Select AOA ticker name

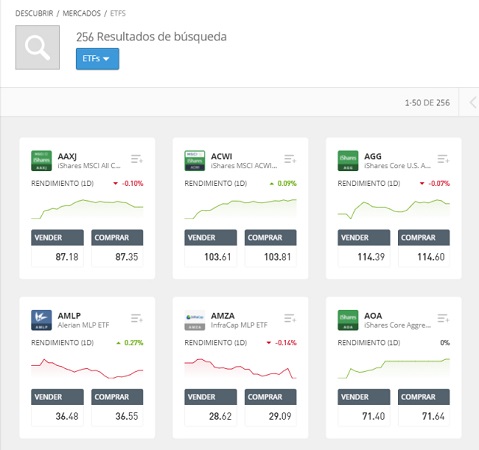coord(373,316)
